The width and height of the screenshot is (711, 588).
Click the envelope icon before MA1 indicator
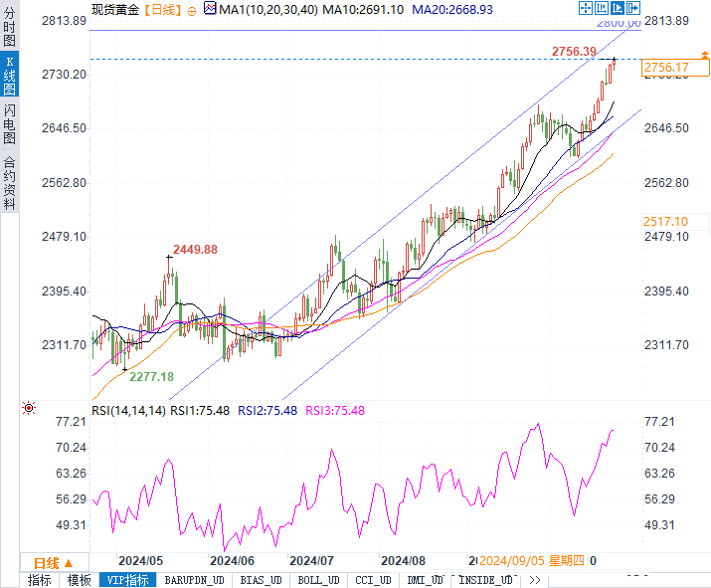(x=210, y=8)
